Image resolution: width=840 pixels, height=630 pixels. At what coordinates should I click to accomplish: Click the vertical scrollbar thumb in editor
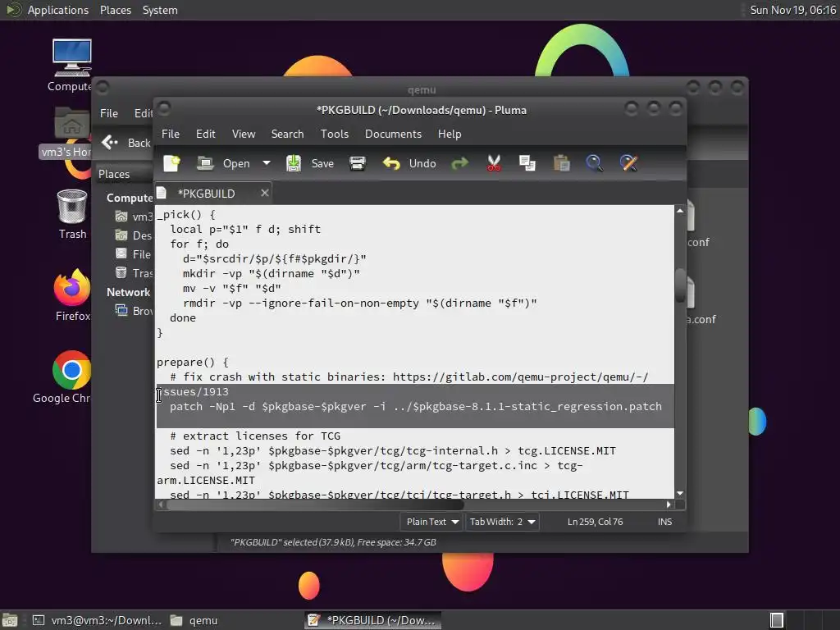680,285
